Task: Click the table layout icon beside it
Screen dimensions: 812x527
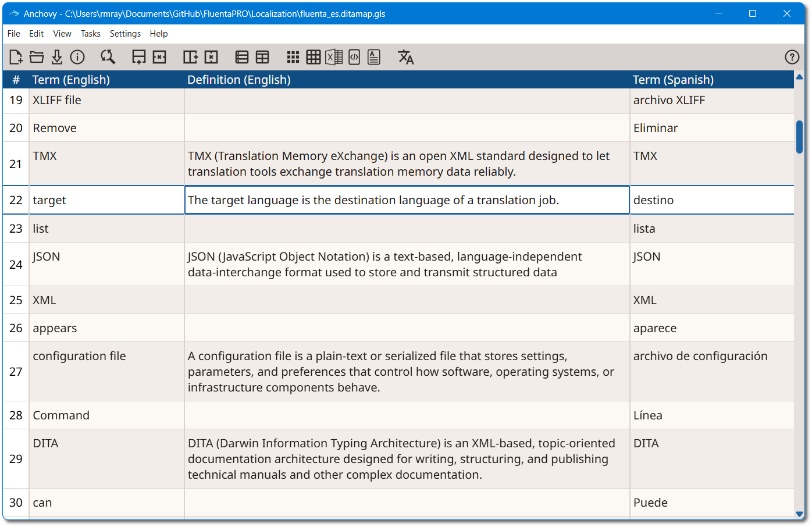Action: tap(262, 57)
